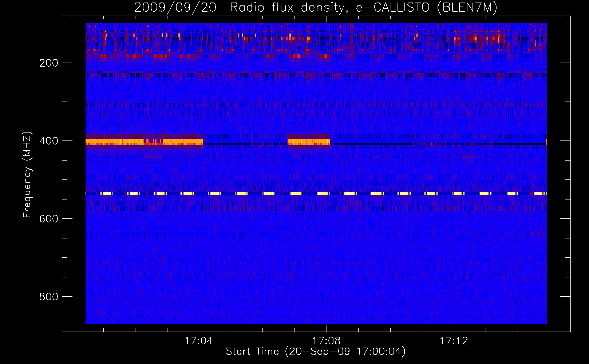Viewport: 589px width, 364px height.
Task: Click the 400 frequency tick label
Action: [49, 141]
